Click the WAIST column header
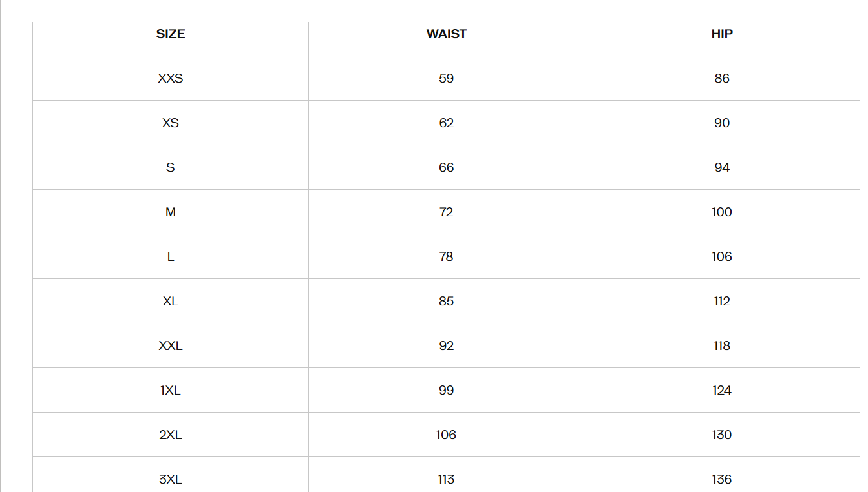The image size is (868, 492). click(446, 34)
